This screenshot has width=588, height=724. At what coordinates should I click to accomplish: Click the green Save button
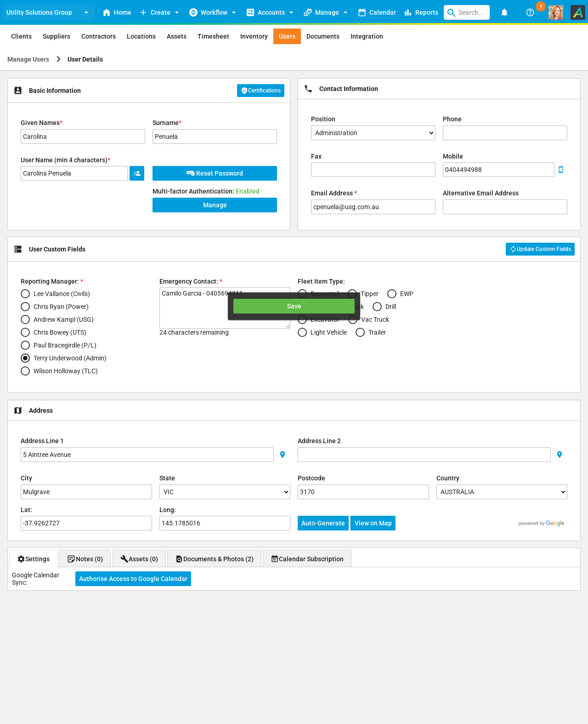point(294,306)
